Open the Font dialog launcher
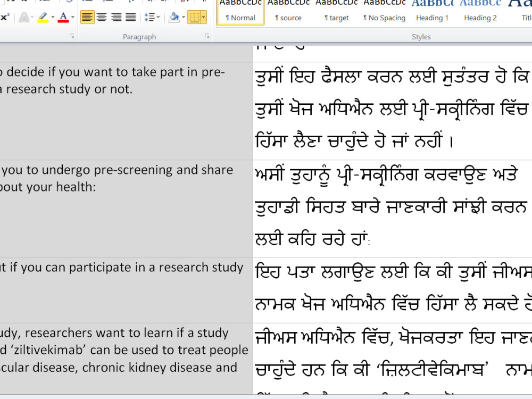Viewport: 532px width, 399px height. tap(72, 36)
